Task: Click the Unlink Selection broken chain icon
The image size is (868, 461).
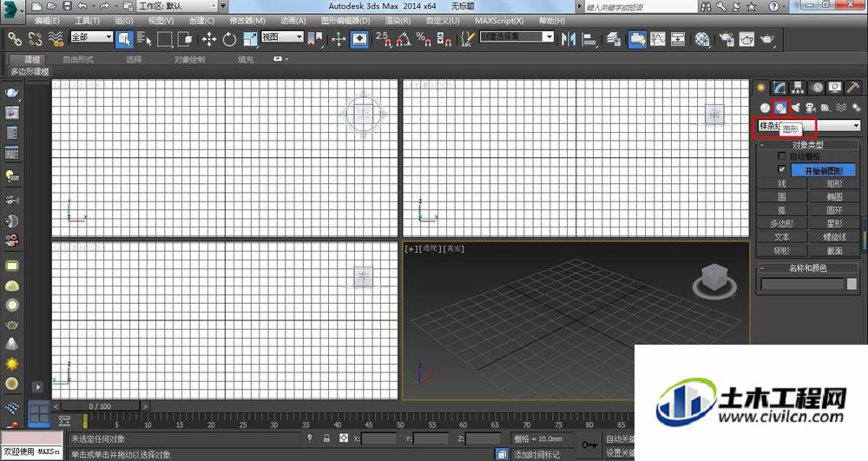Action: 35,39
